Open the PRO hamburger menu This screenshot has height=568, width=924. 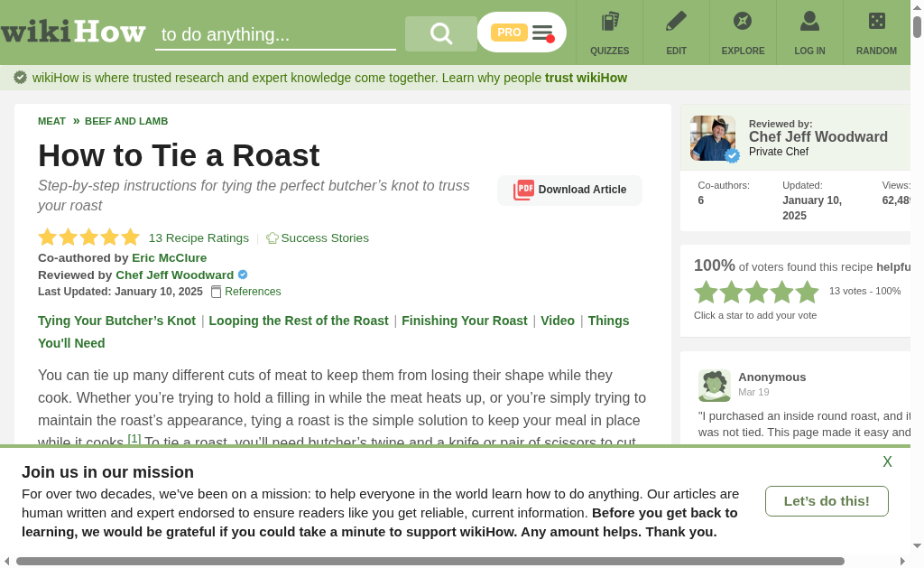tap(522, 33)
